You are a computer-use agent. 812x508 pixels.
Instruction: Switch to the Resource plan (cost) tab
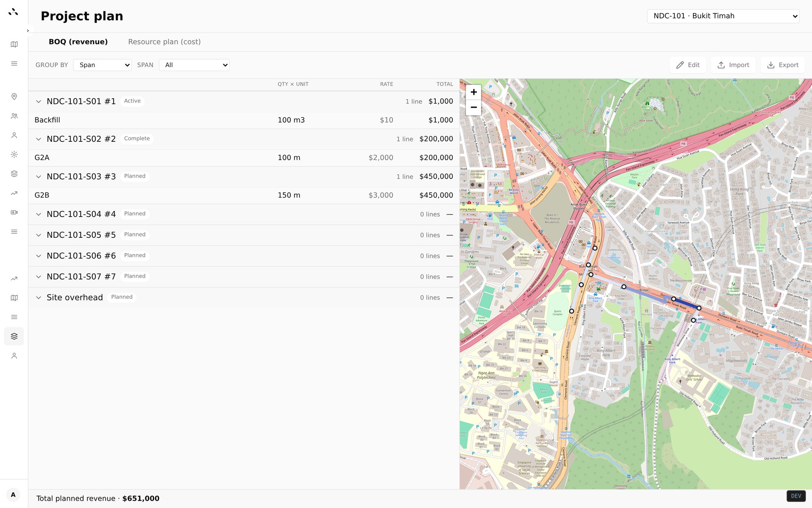pyautogui.click(x=164, y=42)
